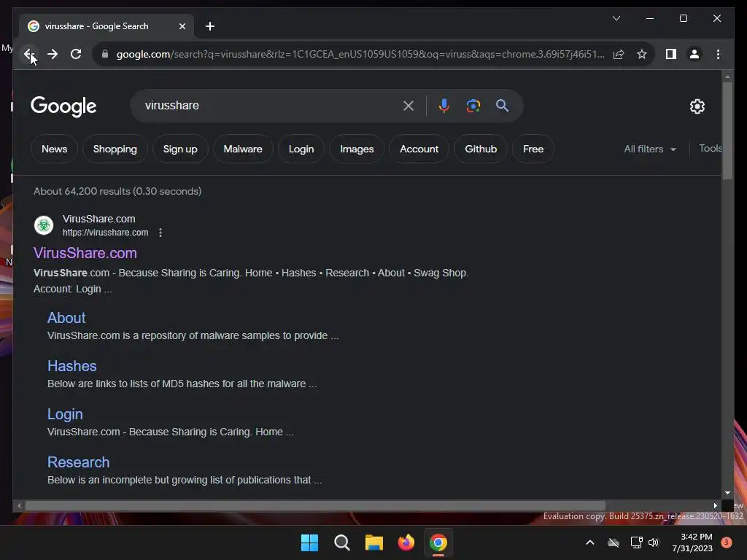Viewport: 747px width, 560px height.
Task: Open the notification badge showing 3
Action: pyautogui.click(x=726, y=542)
